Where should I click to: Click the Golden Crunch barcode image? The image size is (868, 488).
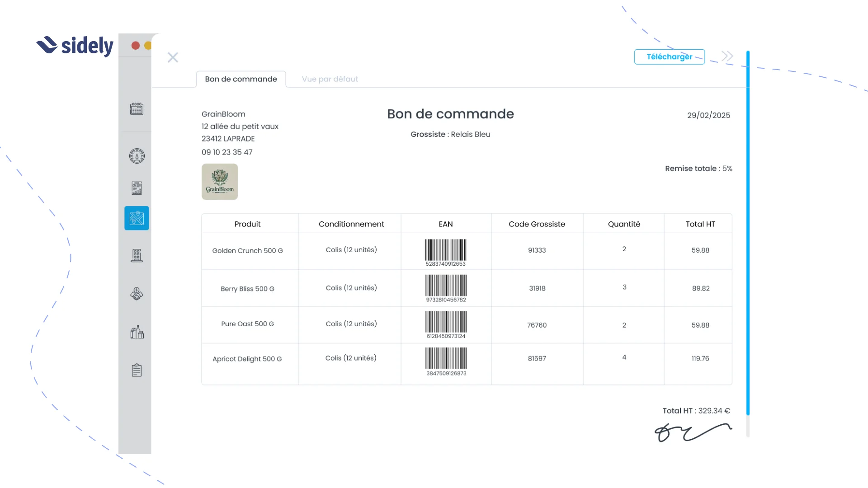point(446,250)
